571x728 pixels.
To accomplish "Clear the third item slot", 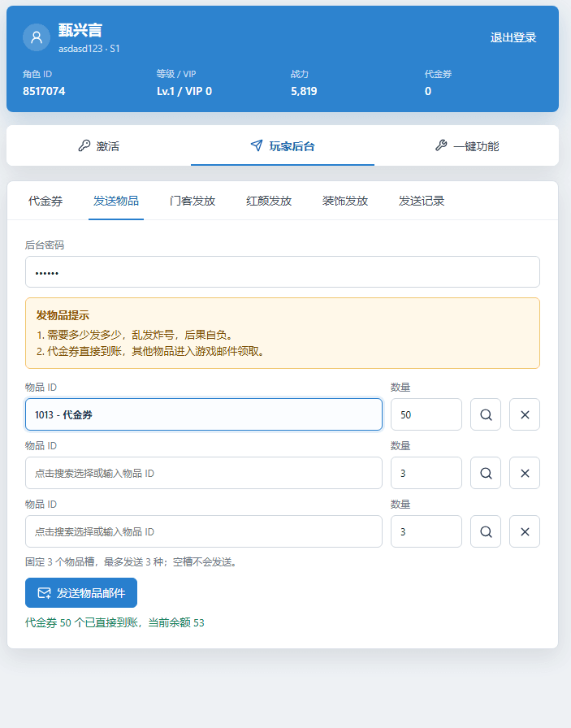I will pyautogui.click(x=525, y=531).
